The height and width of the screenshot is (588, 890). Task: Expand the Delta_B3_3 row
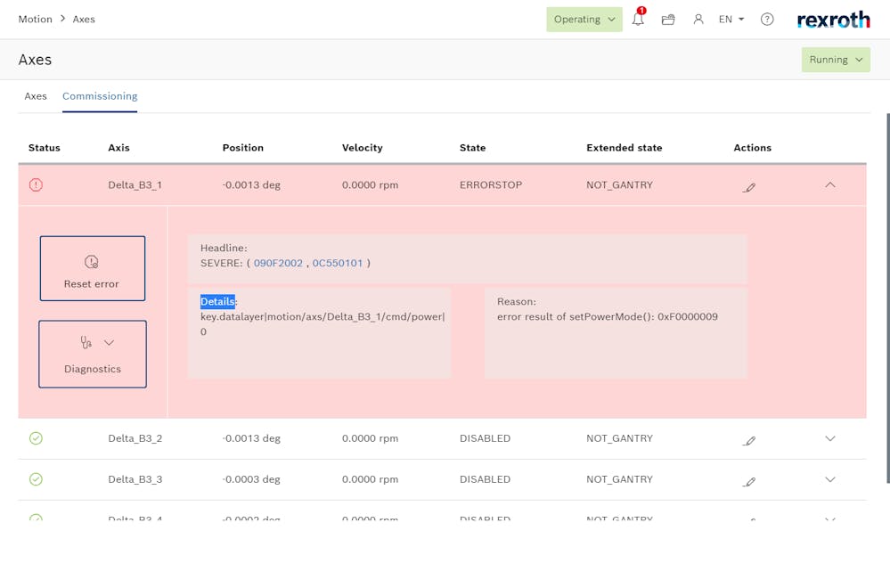pyautogui.click(x=829, y=479)
